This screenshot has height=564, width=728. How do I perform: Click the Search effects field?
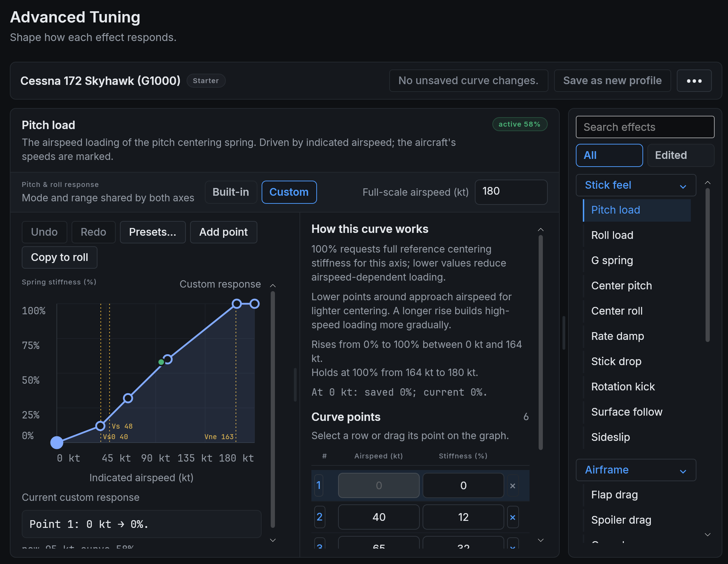645,127
